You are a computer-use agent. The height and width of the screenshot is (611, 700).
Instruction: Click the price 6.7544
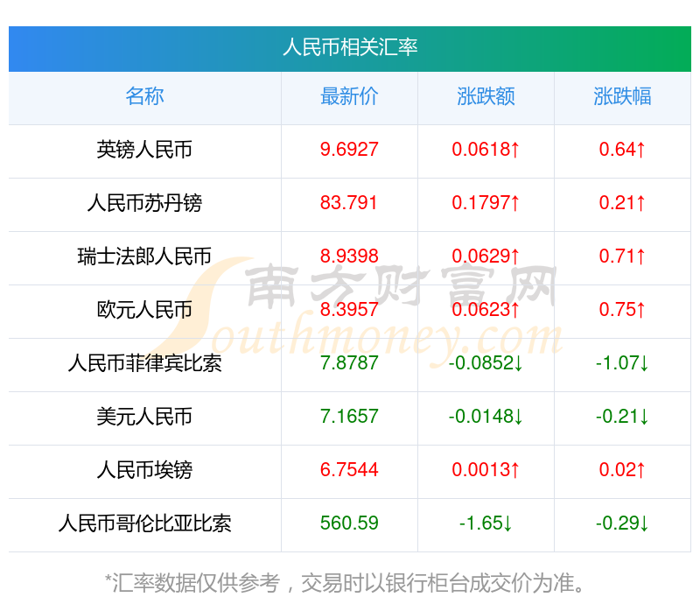[x=349, y=470]
